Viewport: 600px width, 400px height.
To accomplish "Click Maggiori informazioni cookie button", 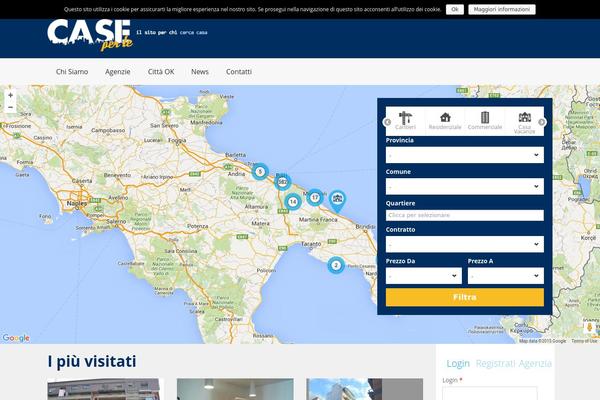I will click(x=502, y=9).
